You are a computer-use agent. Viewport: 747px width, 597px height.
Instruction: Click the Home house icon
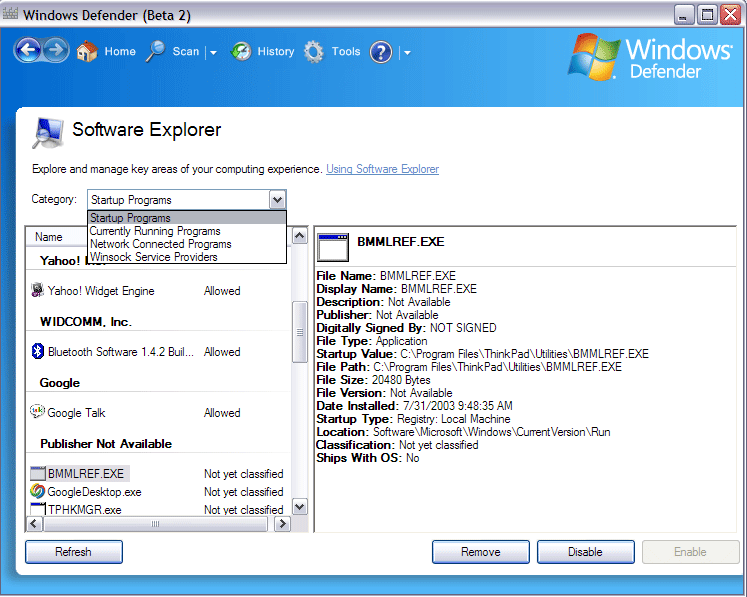87,51
